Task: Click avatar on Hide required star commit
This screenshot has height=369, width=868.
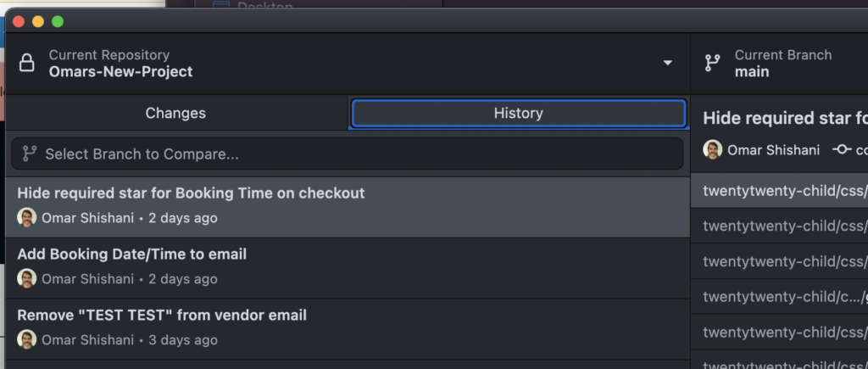Action: tap(27, 217)
